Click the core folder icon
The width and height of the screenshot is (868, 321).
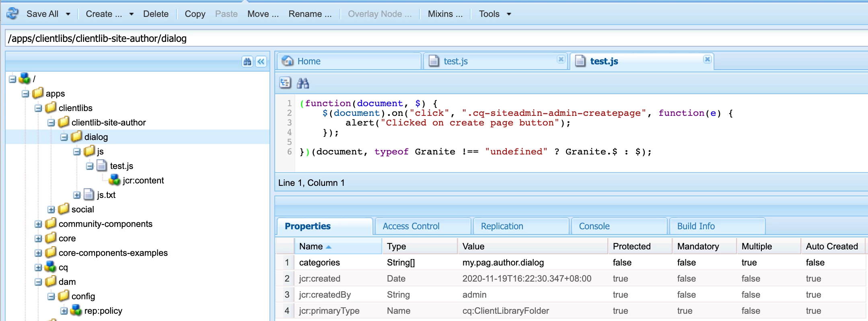[x=51, y=238]
